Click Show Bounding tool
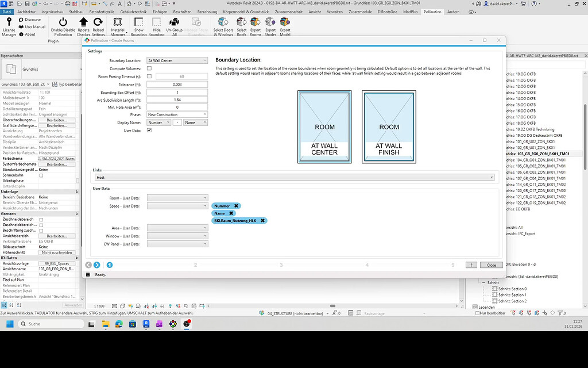Viewport: 588px width, 368px height. tap(139, 26)
